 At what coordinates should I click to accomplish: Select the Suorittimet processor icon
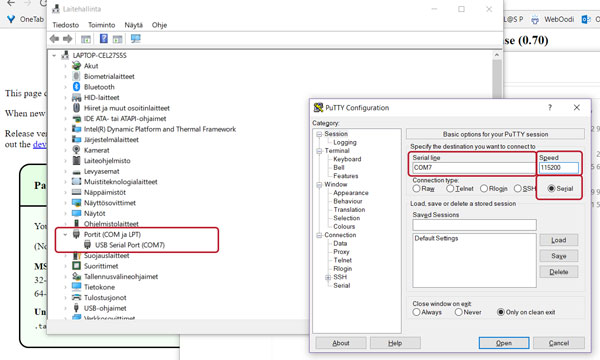pos(77,266)
